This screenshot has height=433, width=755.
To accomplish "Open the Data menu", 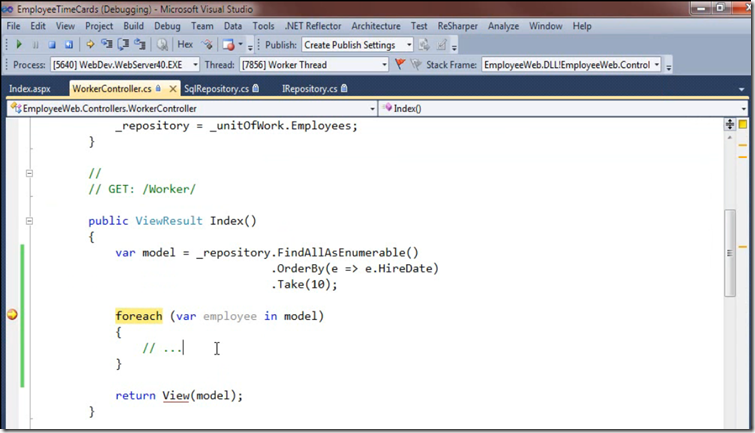I will coord(233,26).
